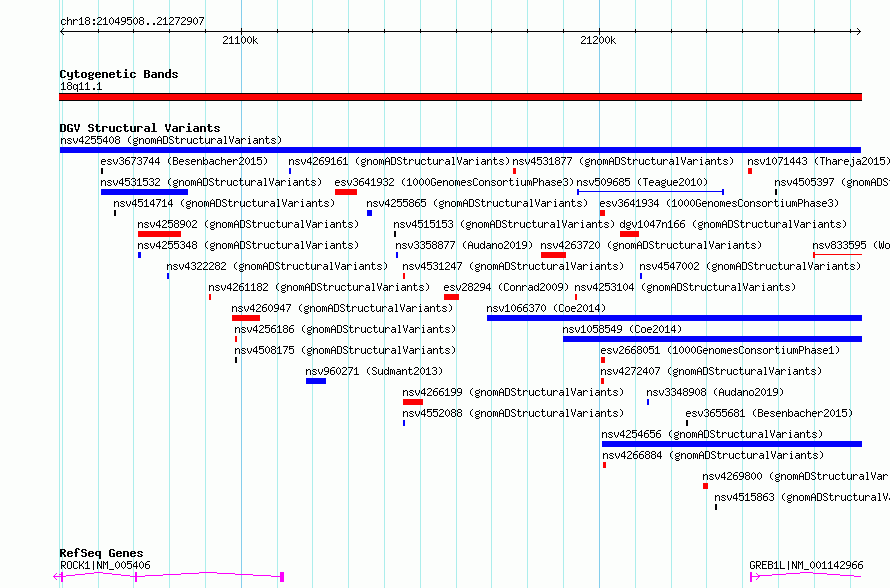Click esv28294 (Conrad2009) red bar
The height and width of the screenshot is (588, 890).
451,297
